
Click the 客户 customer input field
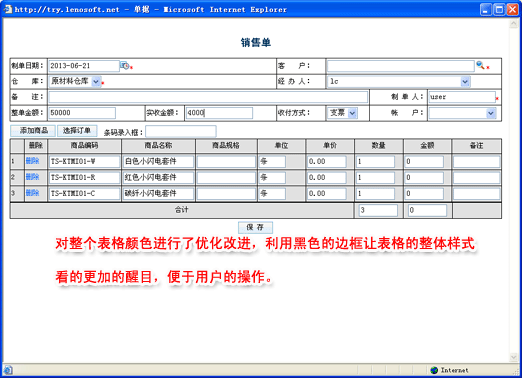(x=401, y=66)
